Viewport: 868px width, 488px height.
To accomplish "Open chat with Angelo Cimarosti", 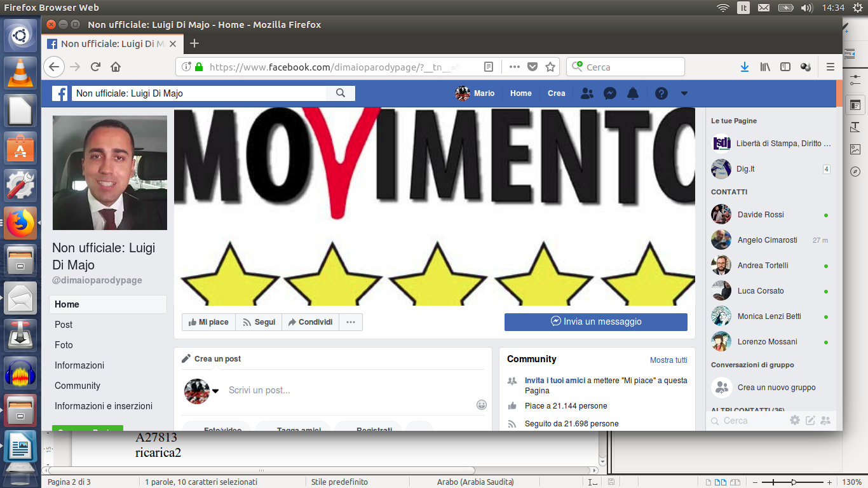I will point(770,240).
